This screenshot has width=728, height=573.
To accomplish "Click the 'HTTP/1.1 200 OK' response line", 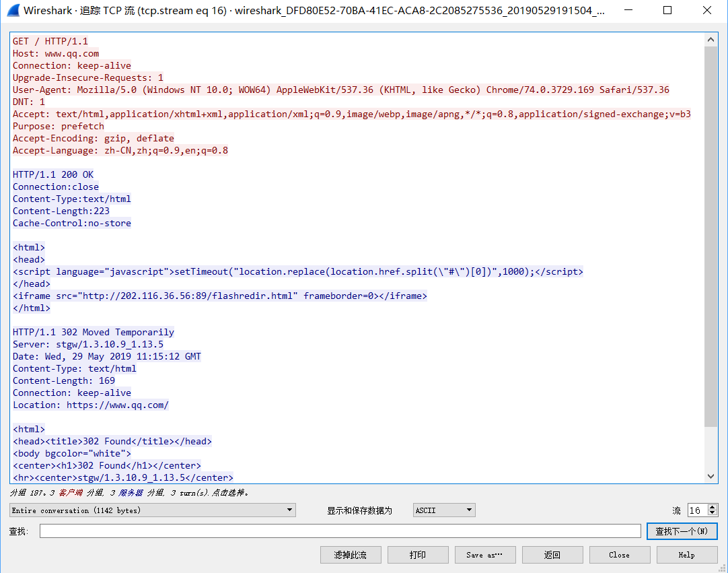I will coord(53,174).
